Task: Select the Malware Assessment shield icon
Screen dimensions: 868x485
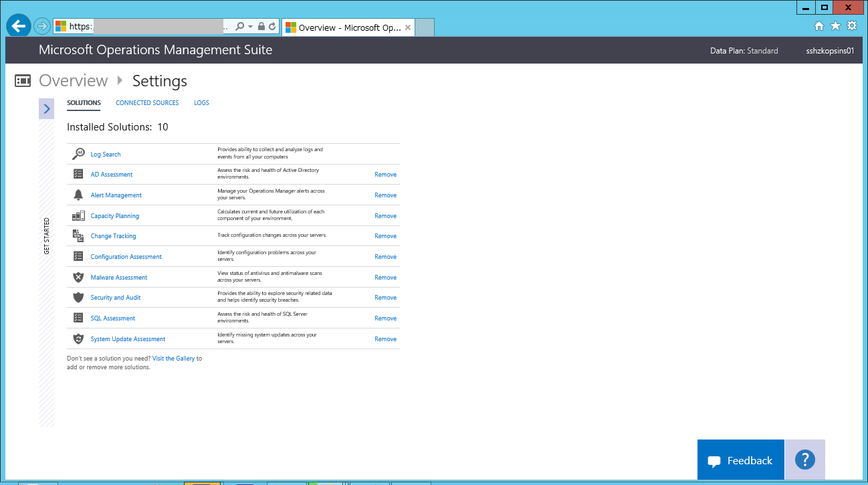Action: pyautogui.click(x=78, y=277)
